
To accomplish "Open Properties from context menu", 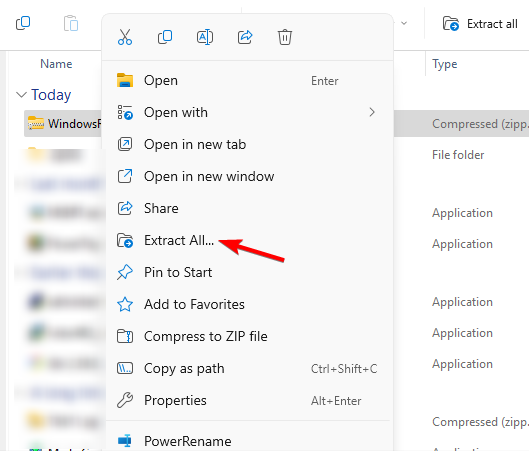I will click(248, 401).
